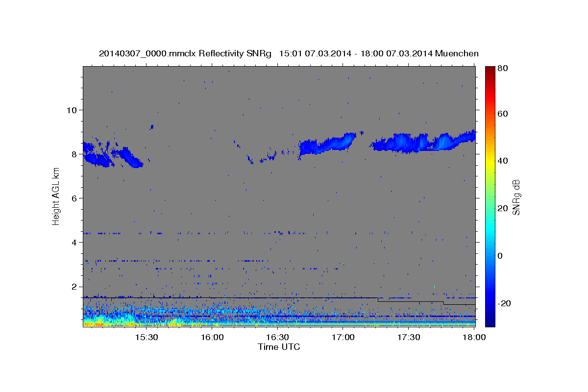Click the 'SNRg dB' colorbar label

tap(516, 197)
